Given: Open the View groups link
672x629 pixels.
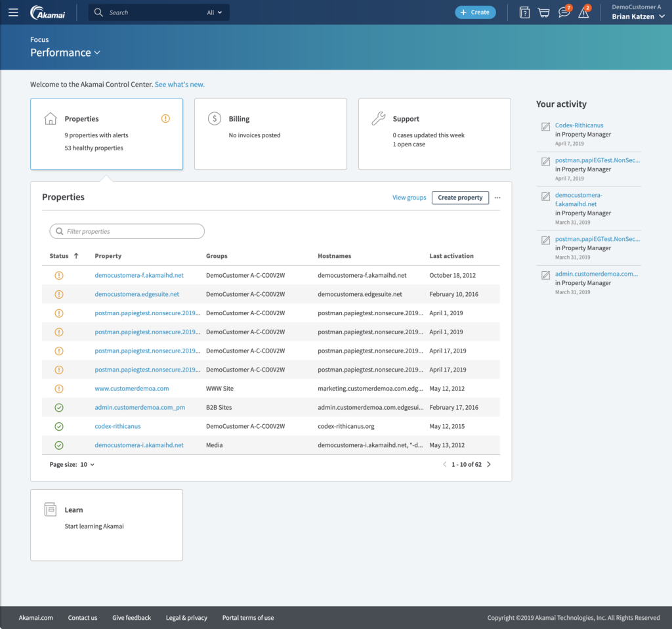Looking at the screenshot, I should [x=409, y=198].
